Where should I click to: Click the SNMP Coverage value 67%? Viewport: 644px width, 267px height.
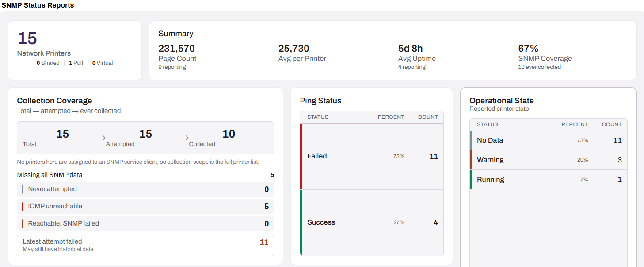(x=528, y=49)
